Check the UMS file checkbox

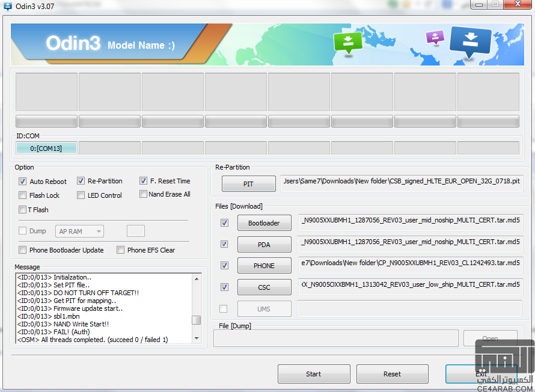224,309
